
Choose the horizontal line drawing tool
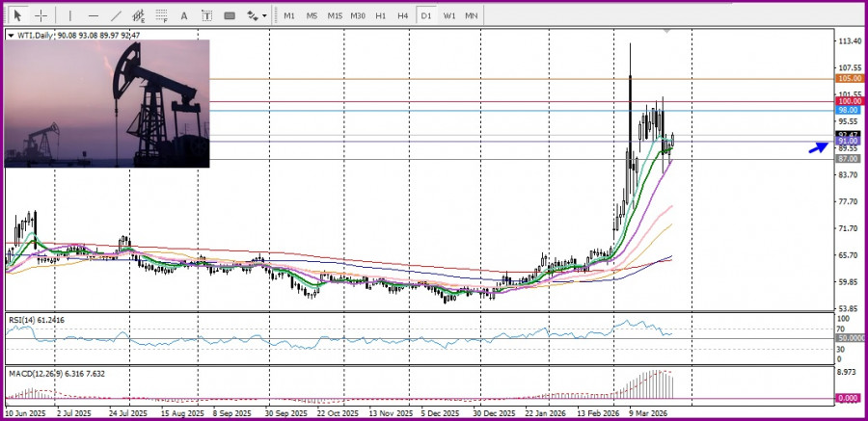point(93,15)
